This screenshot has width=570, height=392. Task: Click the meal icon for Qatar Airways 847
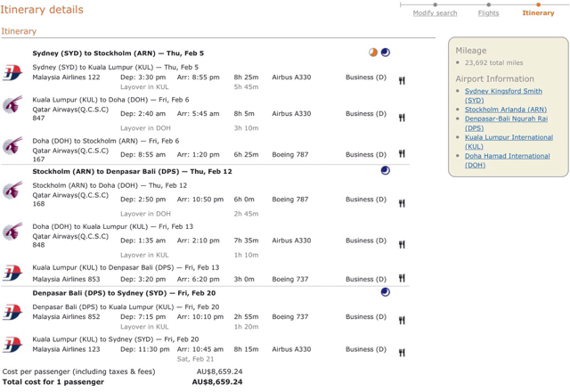[x=402, y=118]
